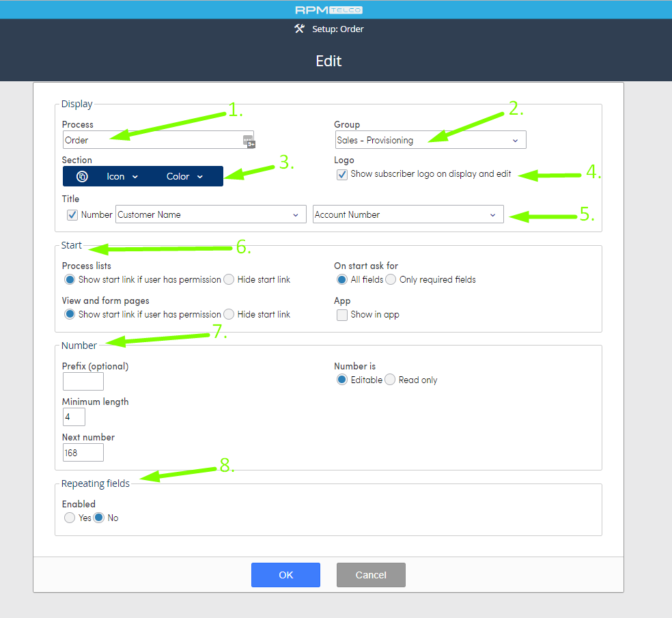Select Hide start link for Process lists
The width and height of the screenshot is (672, 618).
(229, 279)
